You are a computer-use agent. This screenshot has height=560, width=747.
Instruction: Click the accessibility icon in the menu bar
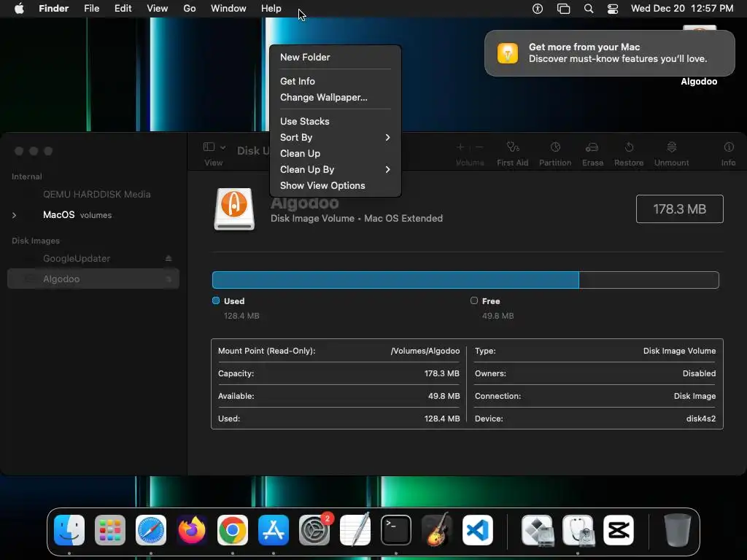coord(538,9)
